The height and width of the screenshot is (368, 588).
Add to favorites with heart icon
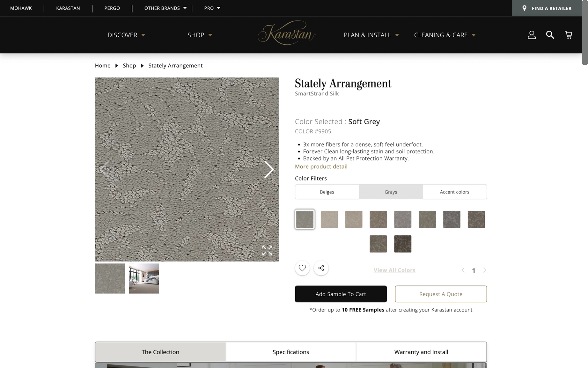point(302,268)
